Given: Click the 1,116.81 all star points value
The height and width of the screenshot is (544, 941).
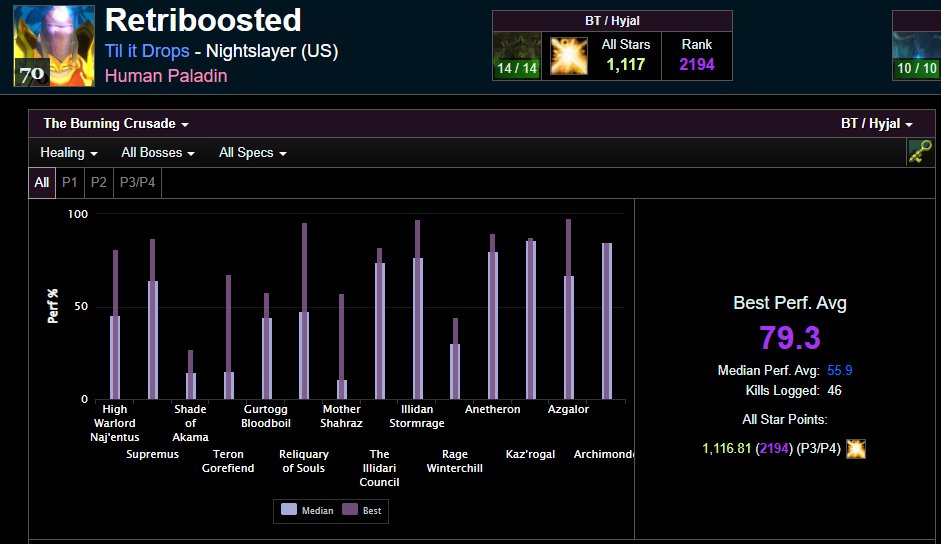Looking at the screenshot, I should click(x=727, y=449).
